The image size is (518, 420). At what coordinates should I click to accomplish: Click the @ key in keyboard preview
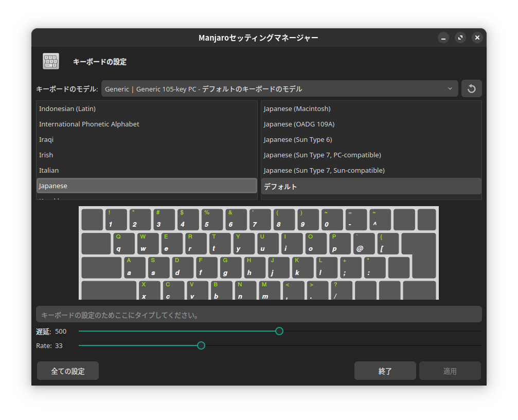click(x=364, y=244)
